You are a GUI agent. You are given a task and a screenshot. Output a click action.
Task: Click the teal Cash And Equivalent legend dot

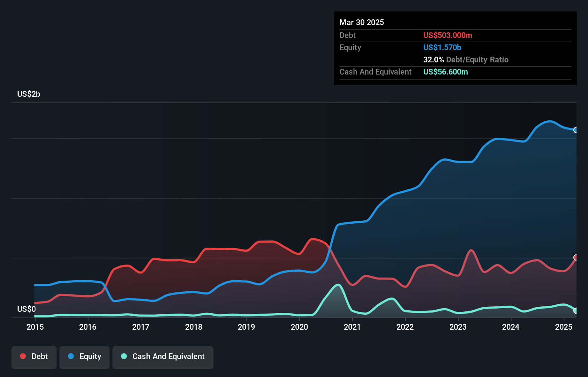(x=124, y=356)
